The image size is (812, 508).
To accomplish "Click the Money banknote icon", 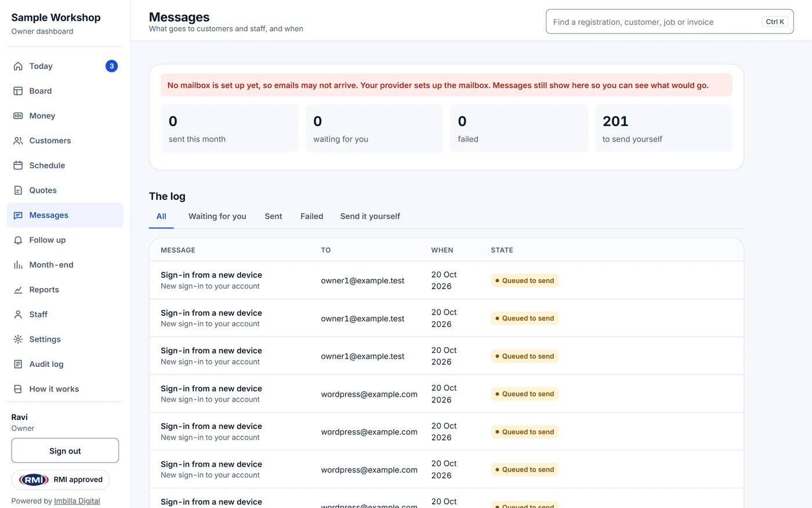I will coord(18,116).
